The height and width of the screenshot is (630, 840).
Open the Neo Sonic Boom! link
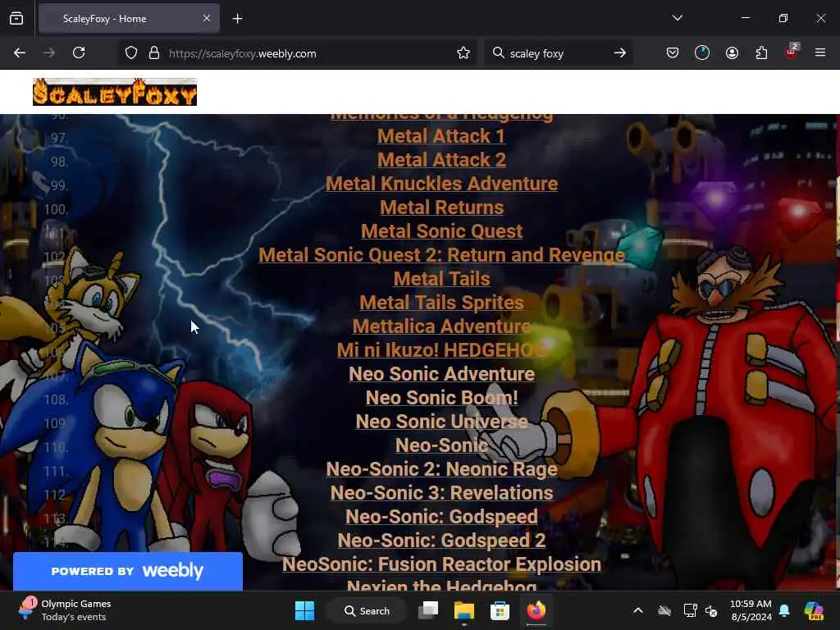(x=441, y=398)
